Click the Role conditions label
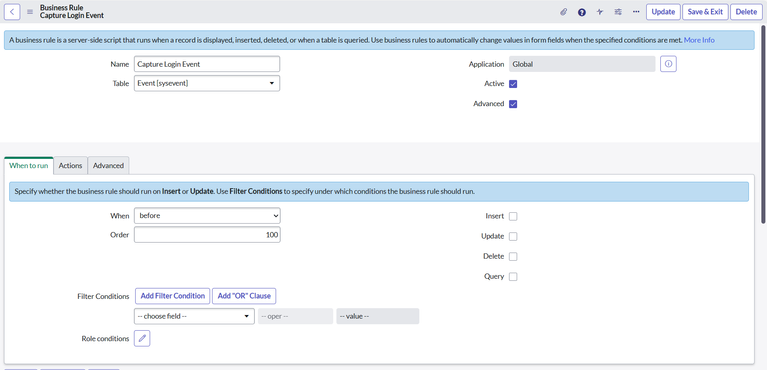 (x=105, y=338)
